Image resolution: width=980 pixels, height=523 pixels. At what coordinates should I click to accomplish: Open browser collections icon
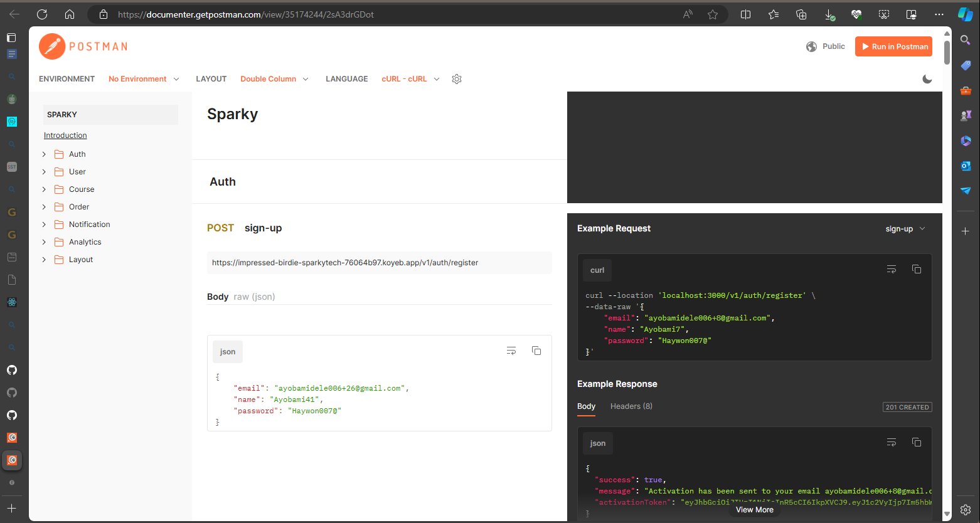pyautogui.click(x=801, y=14)
